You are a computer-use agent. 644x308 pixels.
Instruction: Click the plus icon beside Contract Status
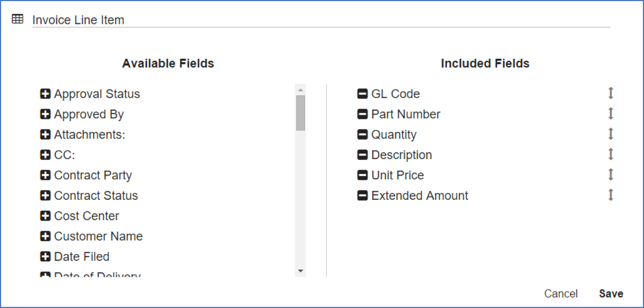45,196
